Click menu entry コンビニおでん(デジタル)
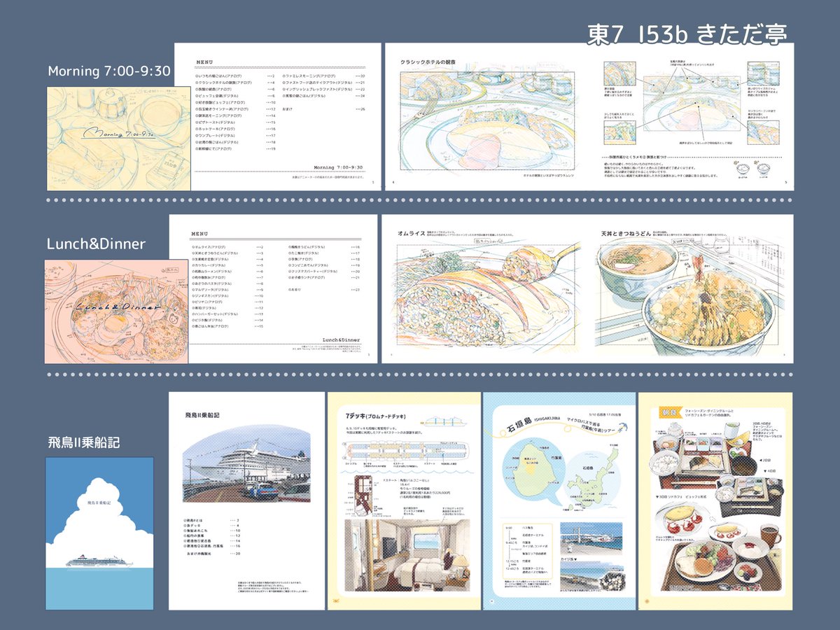 (308, 265)
